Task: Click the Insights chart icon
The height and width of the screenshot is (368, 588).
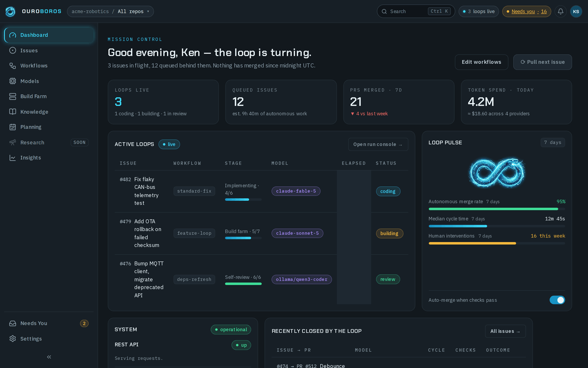Action: (13, 158)
